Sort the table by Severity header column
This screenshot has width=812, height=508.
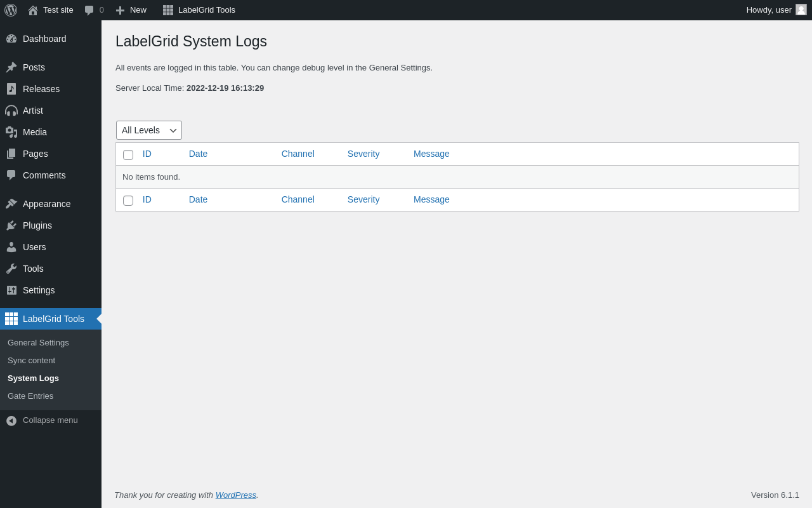[363, 154]
